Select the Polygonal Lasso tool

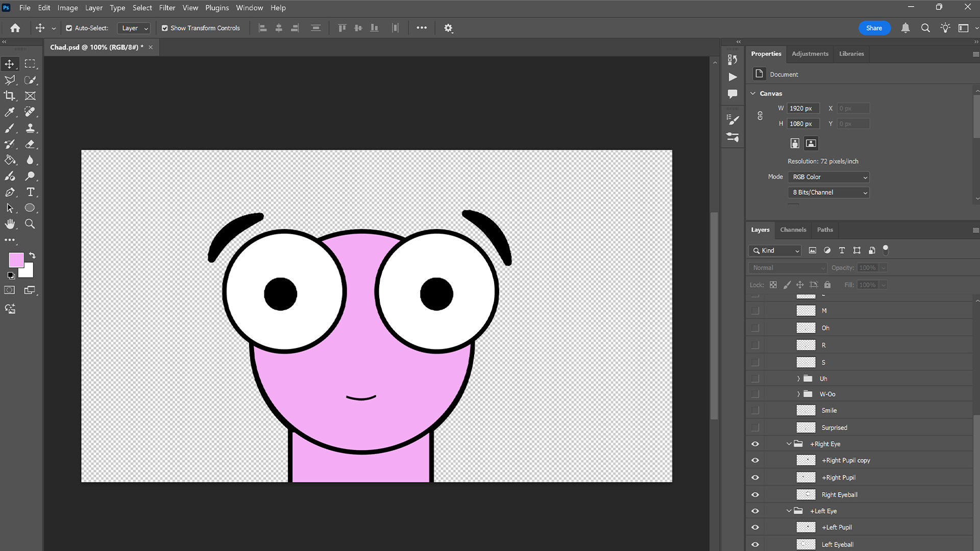(10, 80)
